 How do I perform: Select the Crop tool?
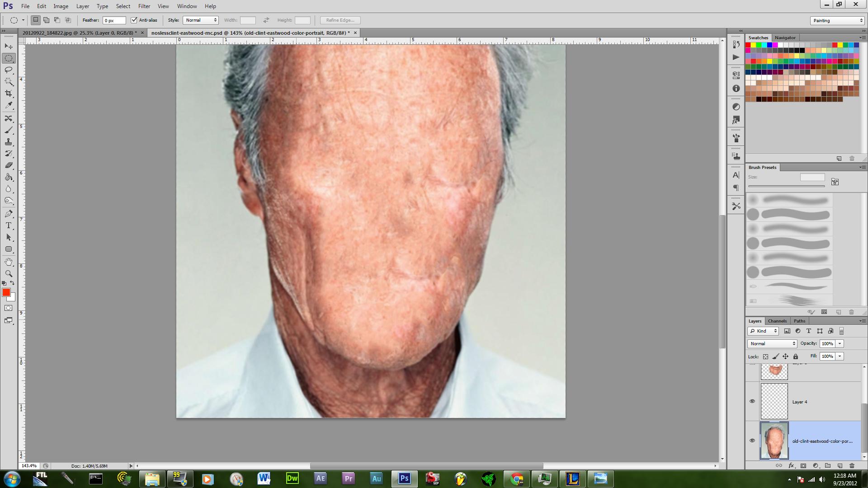click(9, 94)
